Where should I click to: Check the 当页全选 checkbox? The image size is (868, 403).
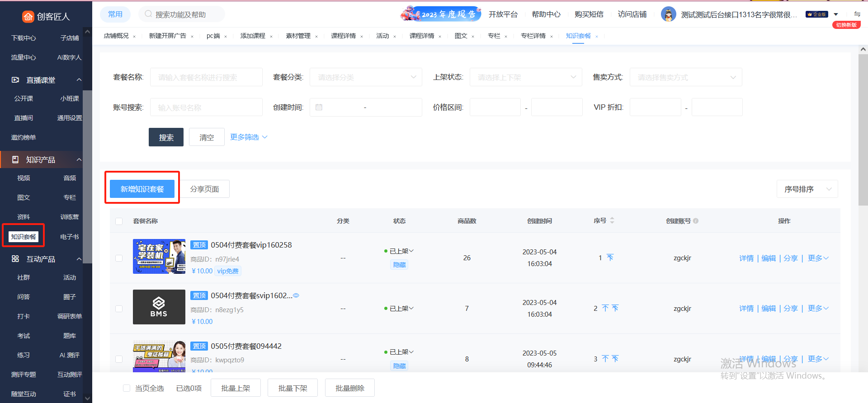127,388
